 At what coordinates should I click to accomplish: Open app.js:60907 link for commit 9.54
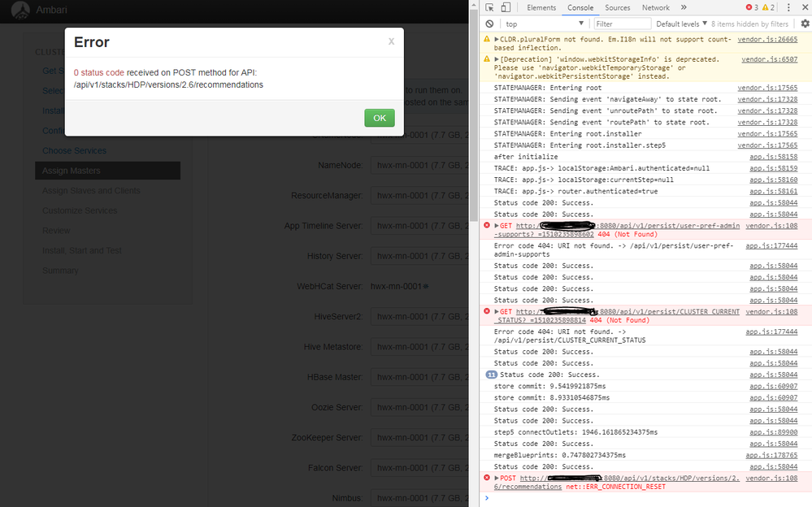pyautogui.click(x=774, y=386)
